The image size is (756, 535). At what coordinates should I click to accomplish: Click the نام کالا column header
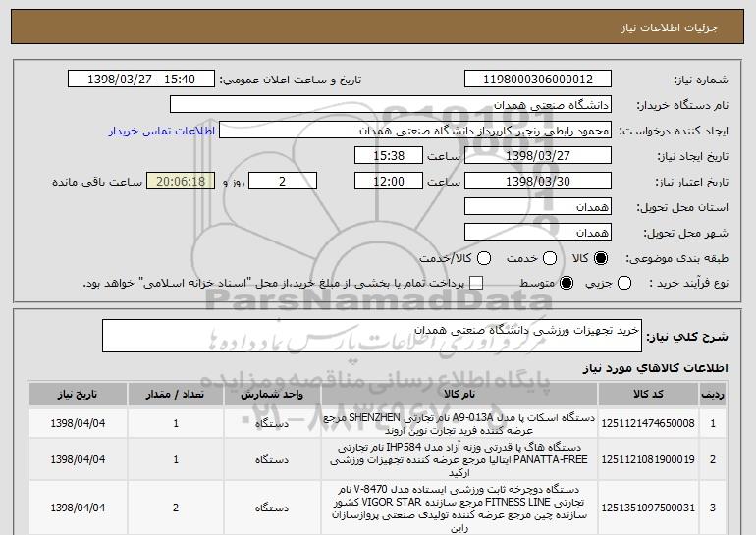click(459, 395)
